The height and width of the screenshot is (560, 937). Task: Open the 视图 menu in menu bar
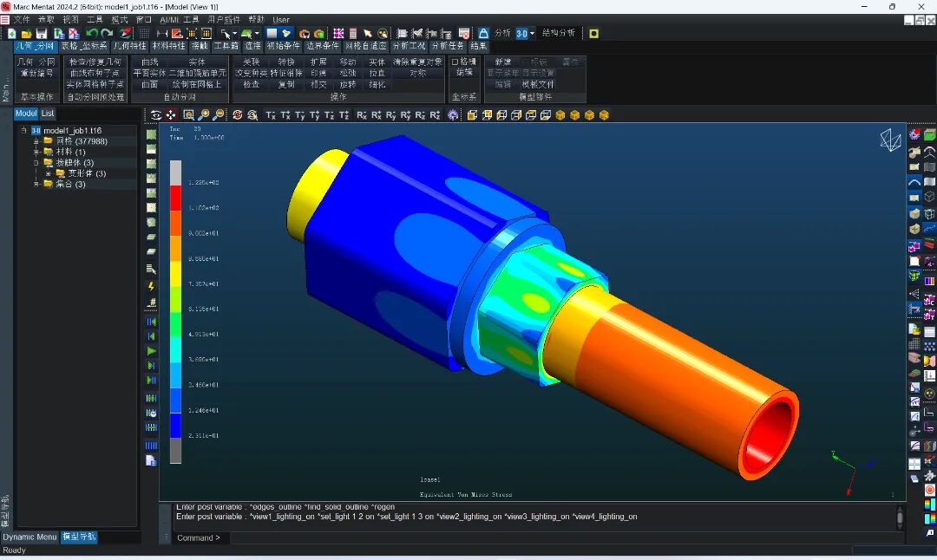point(70,20)
